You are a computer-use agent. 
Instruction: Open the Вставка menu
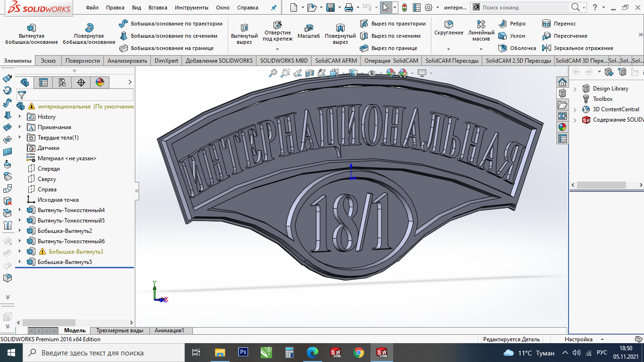click(157, 8)
